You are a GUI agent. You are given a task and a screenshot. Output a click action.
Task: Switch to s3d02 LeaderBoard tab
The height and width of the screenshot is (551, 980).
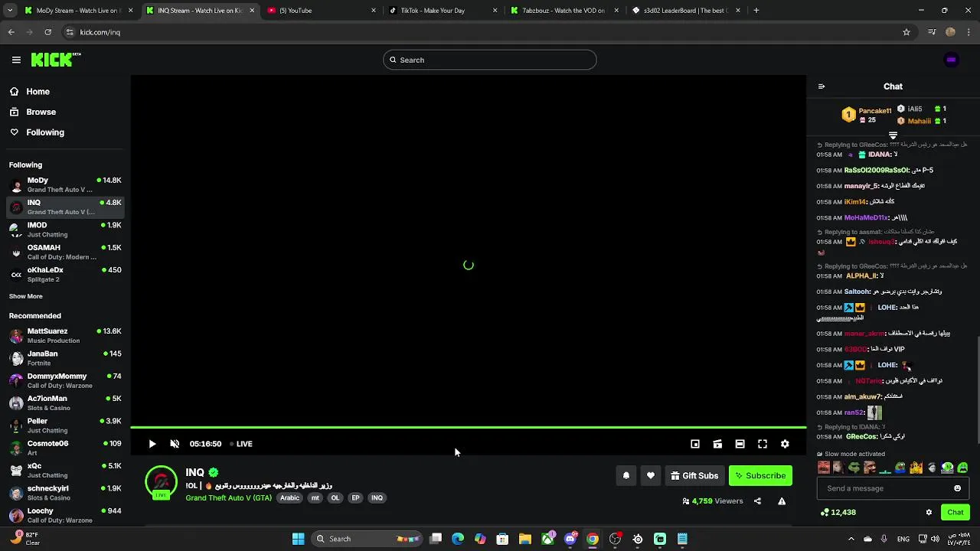click(x=687, y=11)
